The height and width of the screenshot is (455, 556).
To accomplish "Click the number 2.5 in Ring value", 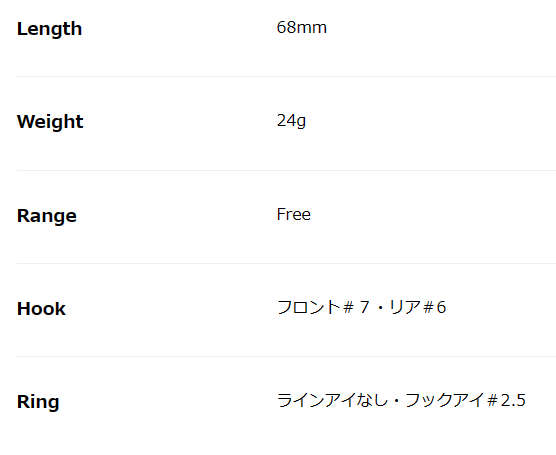I will 513,400.
